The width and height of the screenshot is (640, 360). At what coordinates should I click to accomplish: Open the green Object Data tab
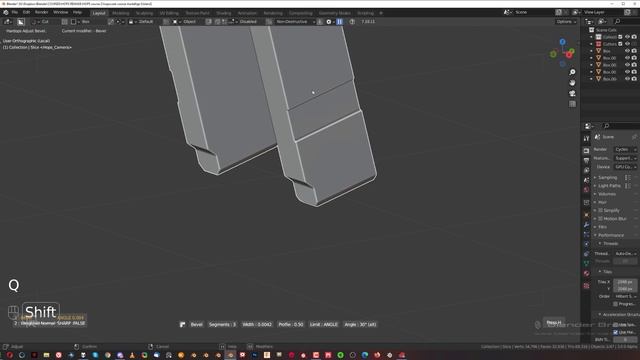(x=586, y=264)
